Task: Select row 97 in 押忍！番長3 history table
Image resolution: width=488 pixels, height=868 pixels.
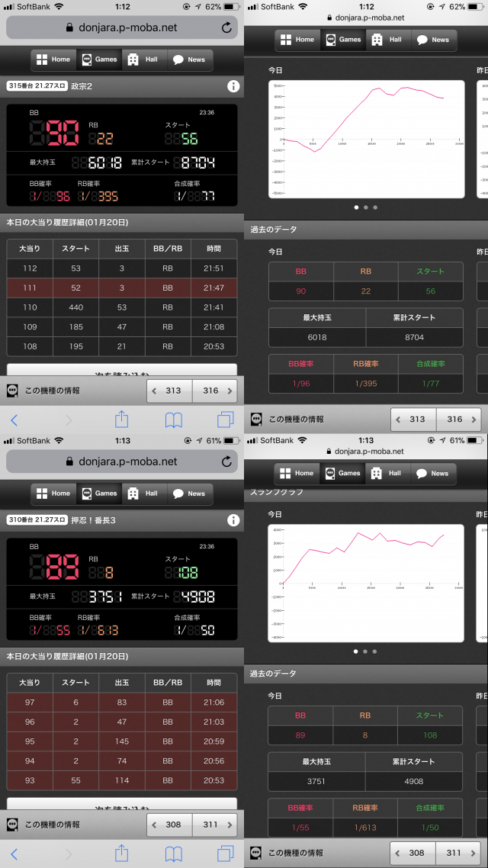Action: 122,702
